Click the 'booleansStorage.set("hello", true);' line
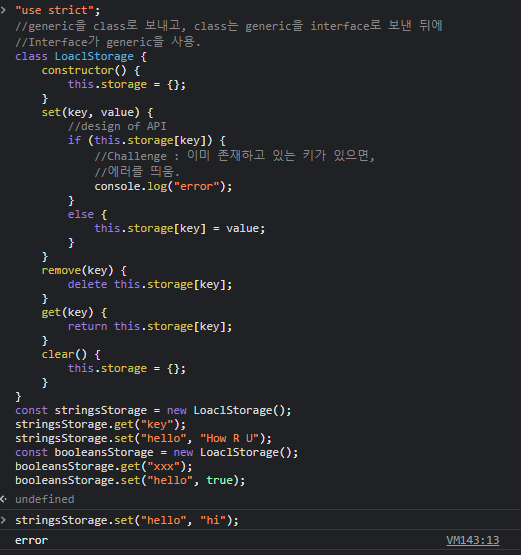The width and height of the screenshot is (521, 555). 130,480
